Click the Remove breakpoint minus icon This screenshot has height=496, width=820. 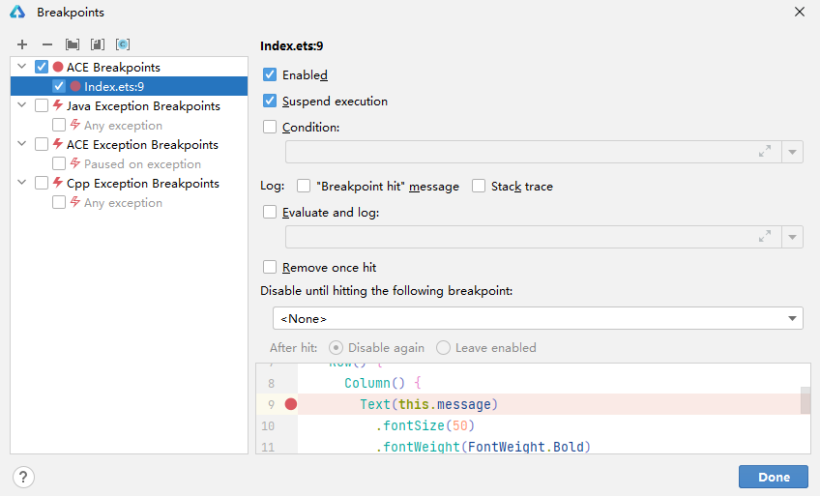(47, 45)
